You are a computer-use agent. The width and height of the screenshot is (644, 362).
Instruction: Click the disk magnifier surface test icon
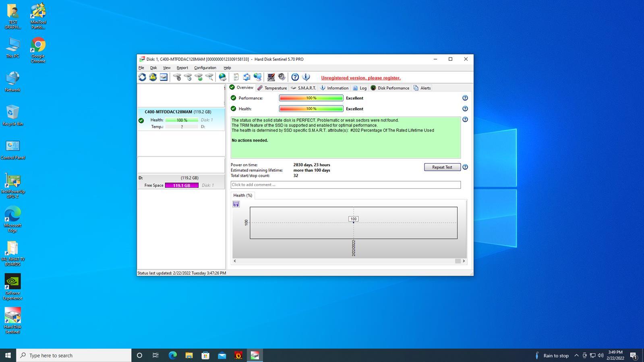pos(209,77)
